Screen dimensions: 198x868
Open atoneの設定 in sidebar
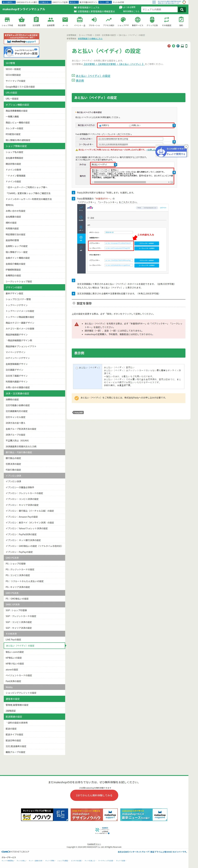[x=34, y=669]
